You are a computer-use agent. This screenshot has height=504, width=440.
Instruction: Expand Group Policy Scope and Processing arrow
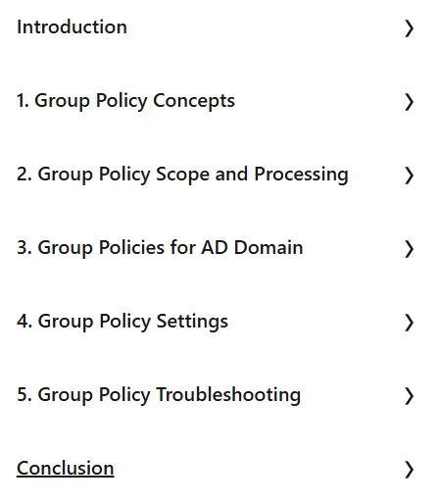pos(409,176)
